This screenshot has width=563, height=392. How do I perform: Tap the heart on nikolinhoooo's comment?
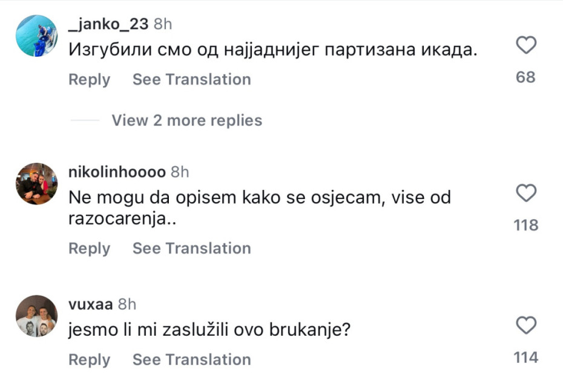pos(526,193)
